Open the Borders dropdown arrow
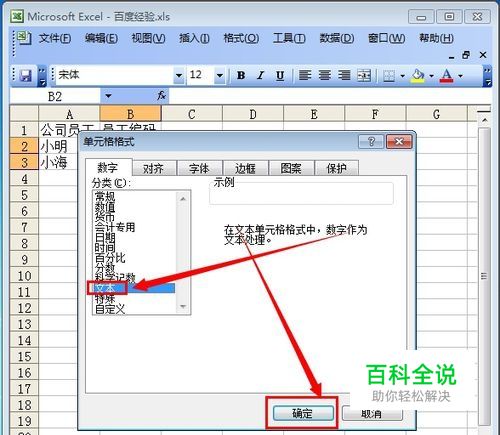This screenshot has width=500, height=435. 402,76
